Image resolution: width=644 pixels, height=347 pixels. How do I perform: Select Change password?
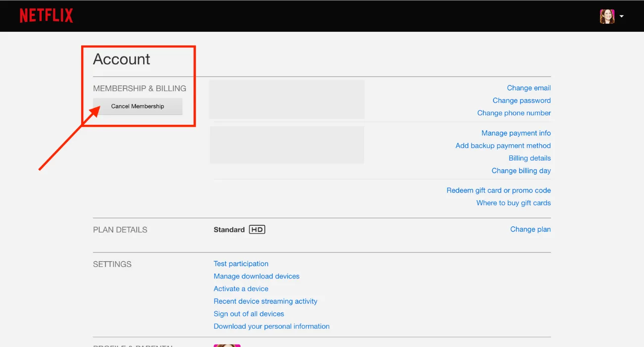(x=521, y=100)
